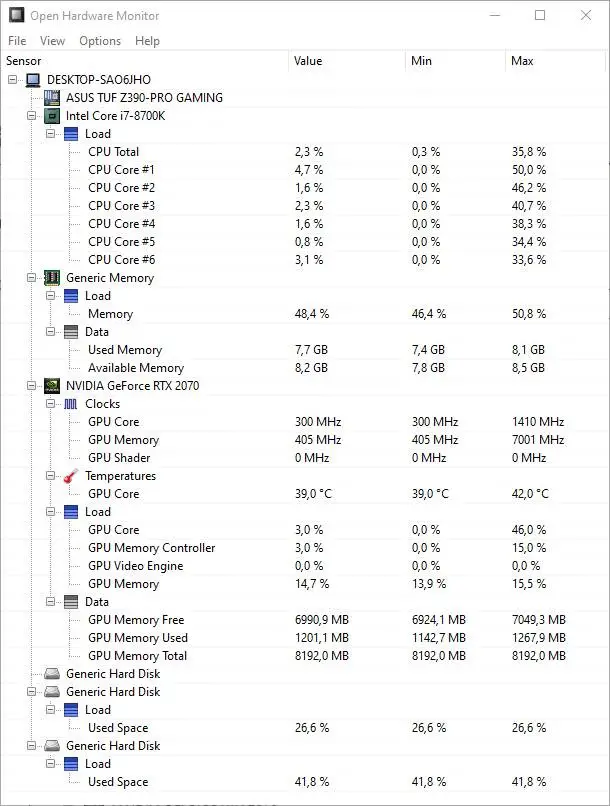Collapse the NVIDIA GeForce RTX 2070 node

click(32, 386)
